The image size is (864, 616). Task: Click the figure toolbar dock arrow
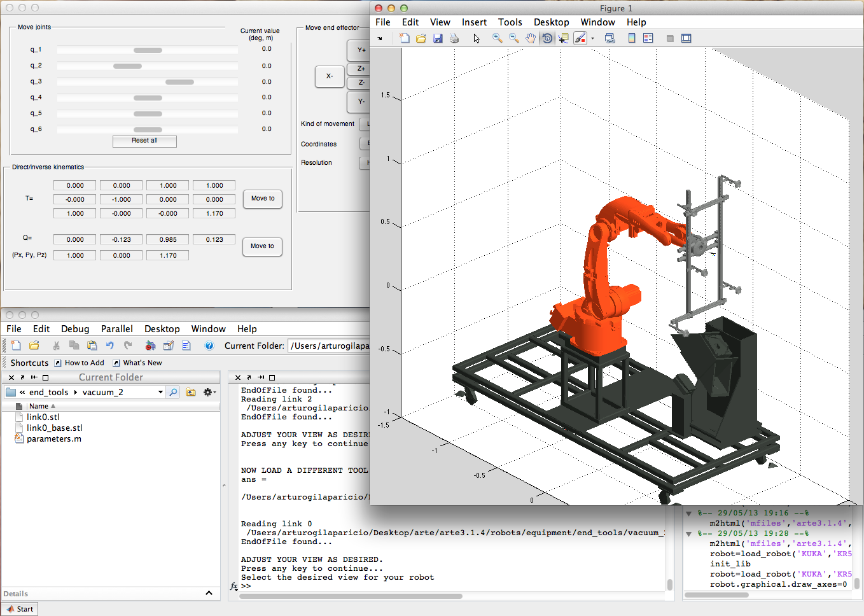tap(380, 39)
